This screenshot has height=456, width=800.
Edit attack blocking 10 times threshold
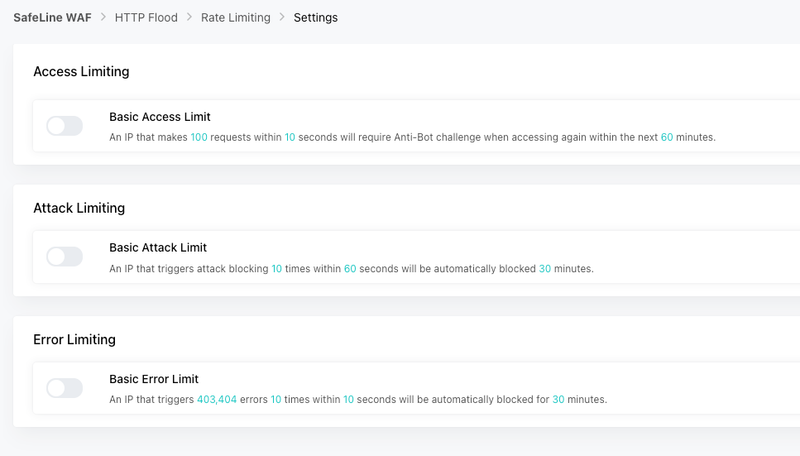pos(277,269)
